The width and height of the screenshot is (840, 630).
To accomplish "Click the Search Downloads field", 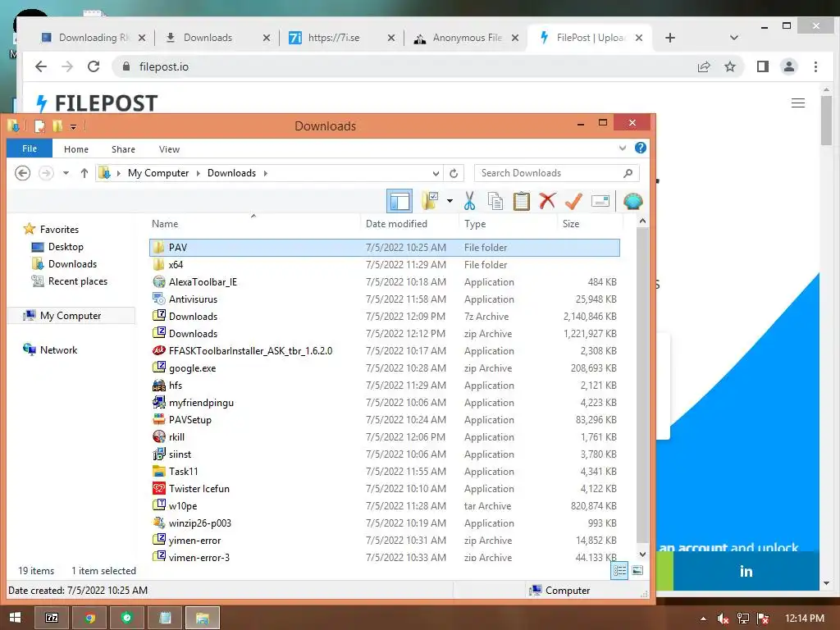I will [x=557, y=173].
